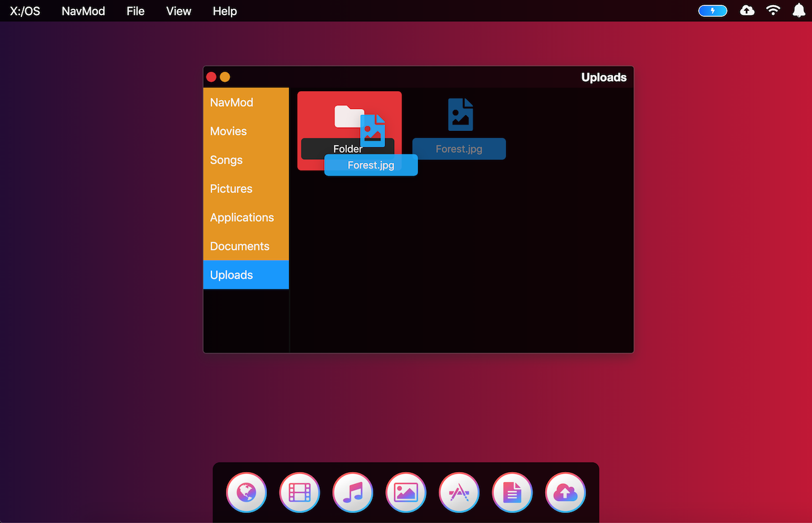Go to Movies in the sidebar
Viewport: 812px width, 523px height.
[246, 131]
